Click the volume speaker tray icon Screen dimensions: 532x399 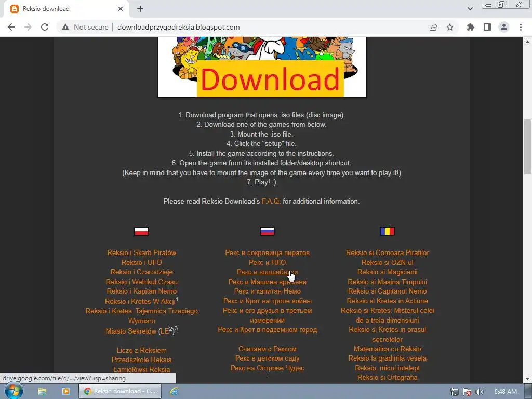[479, 392]
